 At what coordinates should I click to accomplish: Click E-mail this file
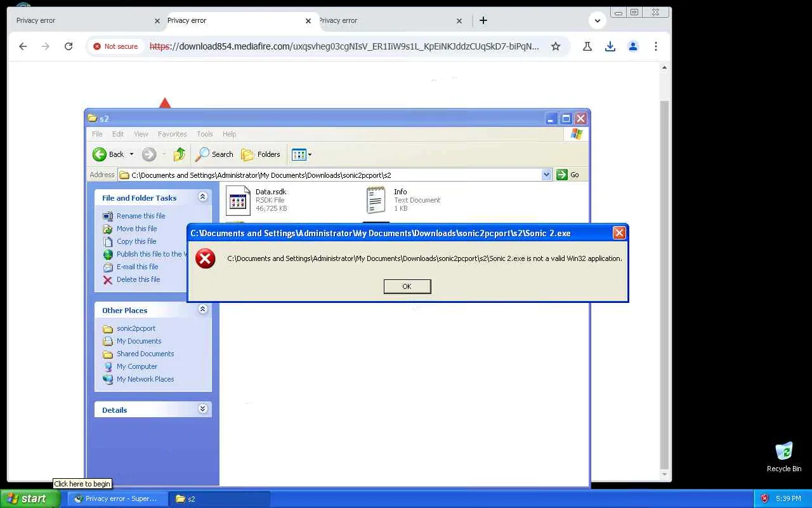click(x=137, y=267)
